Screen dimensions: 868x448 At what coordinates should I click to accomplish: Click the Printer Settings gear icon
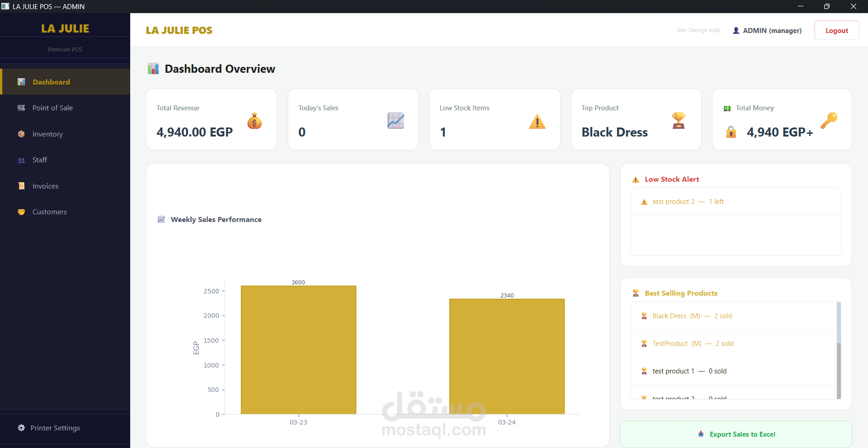pos(21,428)
